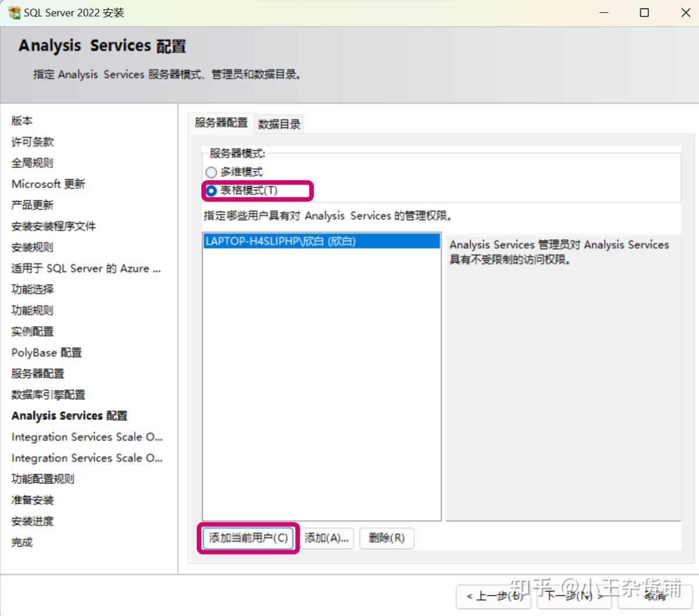Screen dimensions: 699x616
Task: Select 许可条款 in the sidebar
Action: click(x=31, y=141)
